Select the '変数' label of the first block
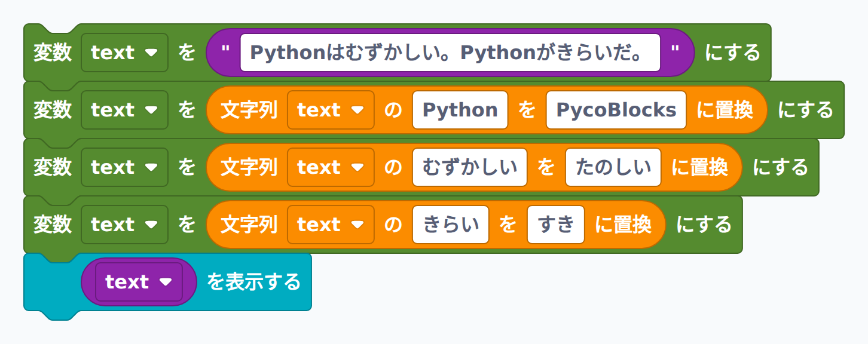This screenshot has width=868, height=344. [x=52, y=53]
